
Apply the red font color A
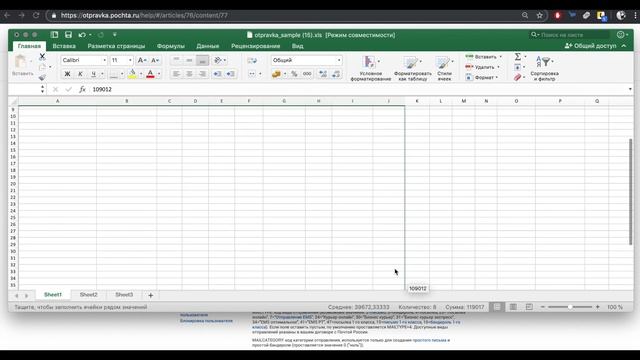tap(150, 74)
